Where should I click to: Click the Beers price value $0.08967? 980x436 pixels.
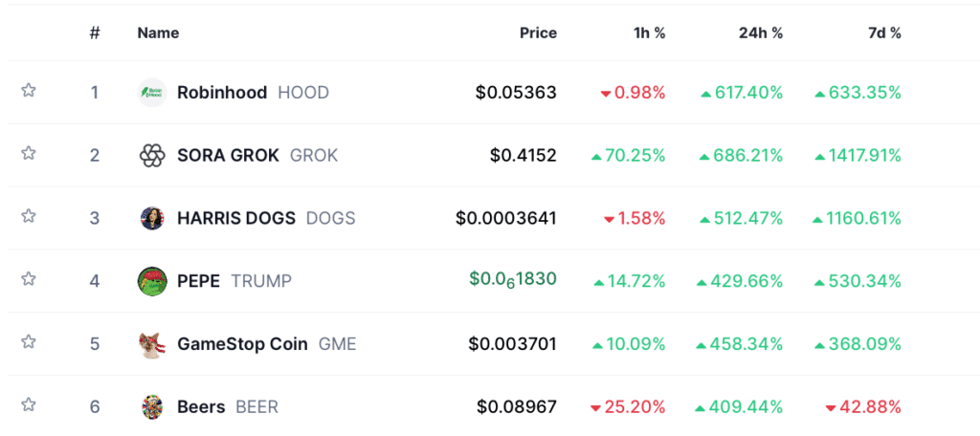[517, 407]
